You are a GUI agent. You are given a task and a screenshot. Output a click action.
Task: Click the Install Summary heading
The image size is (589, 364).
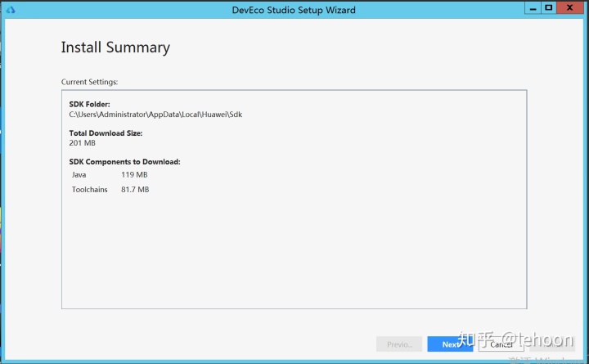pyautogui.click(x=115, y=47)
